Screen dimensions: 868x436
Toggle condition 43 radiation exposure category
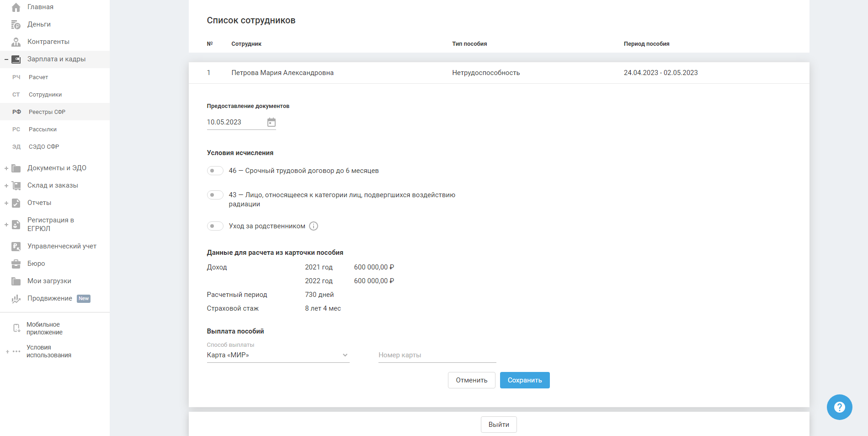215,195
